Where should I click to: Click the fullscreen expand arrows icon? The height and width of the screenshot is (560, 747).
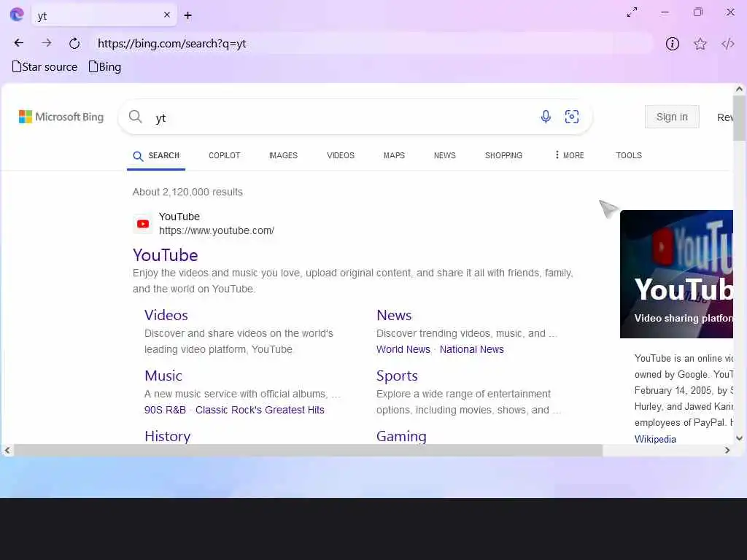(x=632, y=12)
